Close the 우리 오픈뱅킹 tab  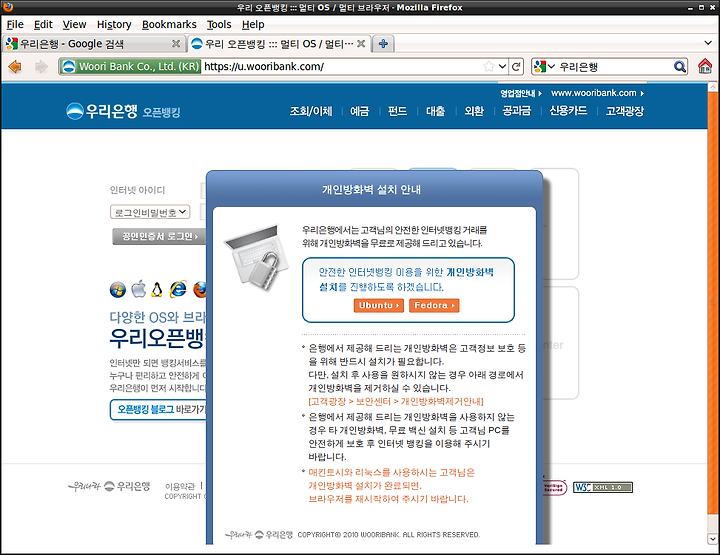(x=361, y=44)
